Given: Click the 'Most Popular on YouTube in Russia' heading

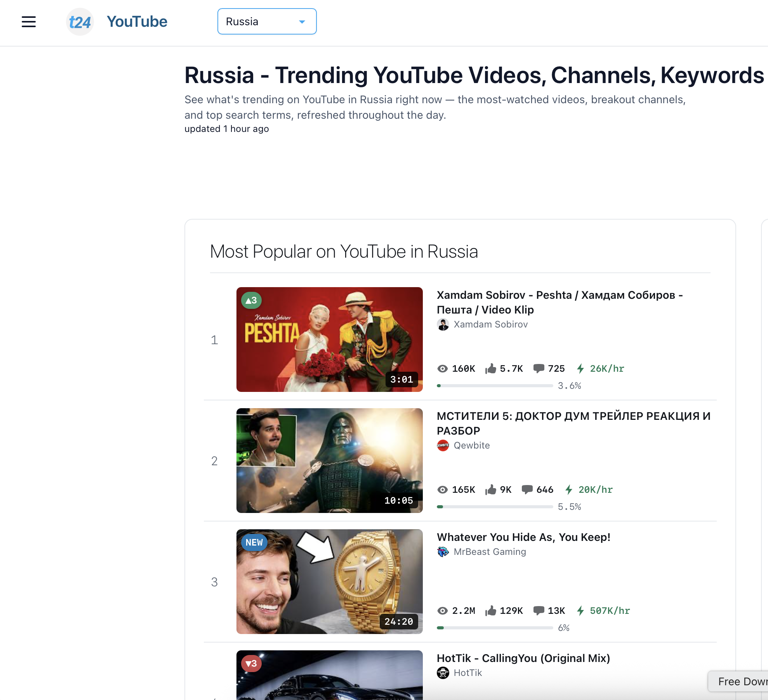Looking at the screenshot, I should tap(344, 252).
